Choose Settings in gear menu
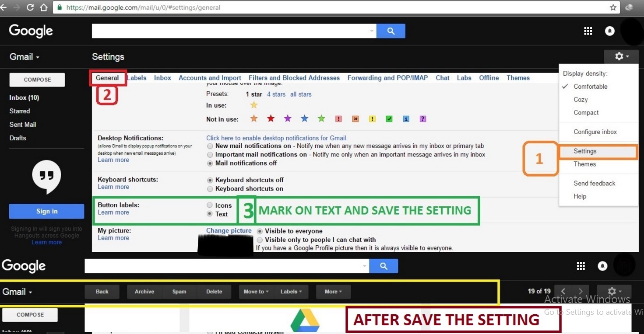 598,151
